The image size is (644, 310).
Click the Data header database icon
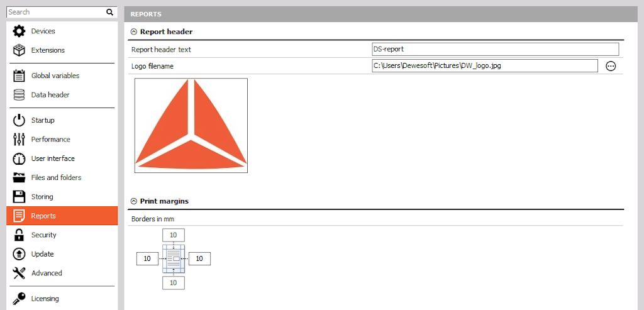click(x=19, y=95)
